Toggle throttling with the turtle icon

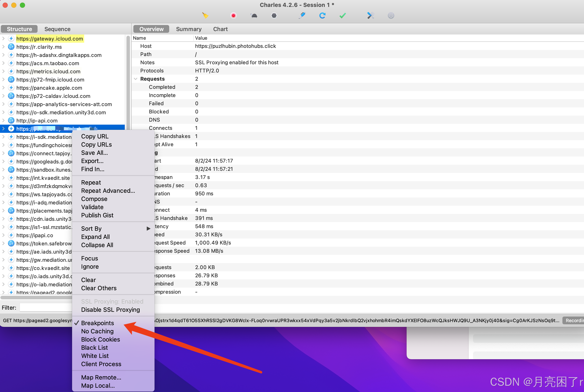(x=254, y=16)
